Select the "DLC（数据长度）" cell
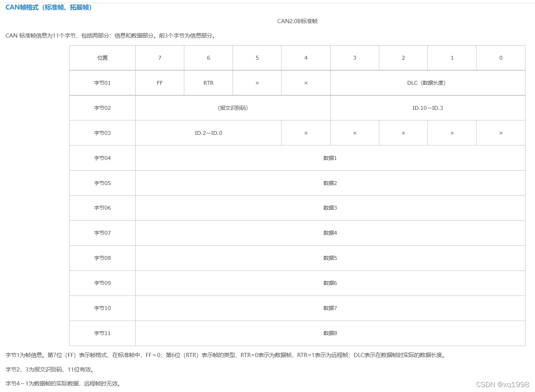Screen dimensions: 535x392 [428, 83]
